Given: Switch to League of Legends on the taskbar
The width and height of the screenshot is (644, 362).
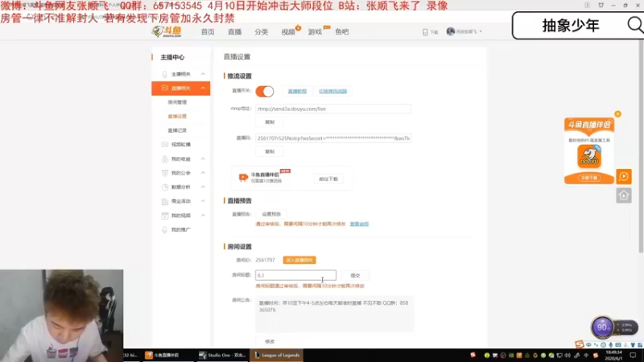Looking at the screenshot, I should (277, 355).
